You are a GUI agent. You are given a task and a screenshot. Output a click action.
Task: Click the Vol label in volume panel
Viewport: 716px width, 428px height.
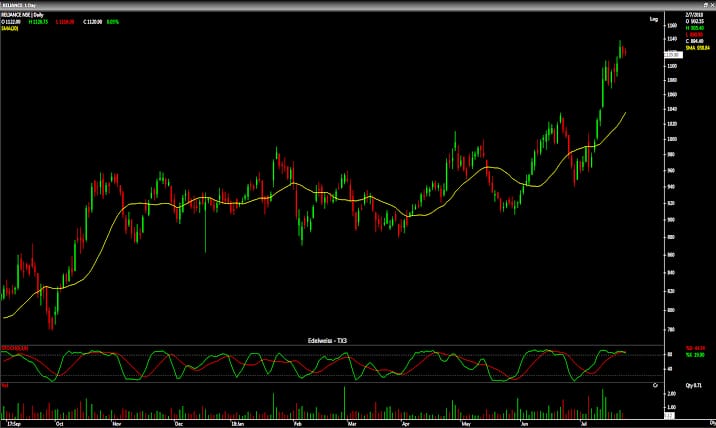[x=5, y=384]
